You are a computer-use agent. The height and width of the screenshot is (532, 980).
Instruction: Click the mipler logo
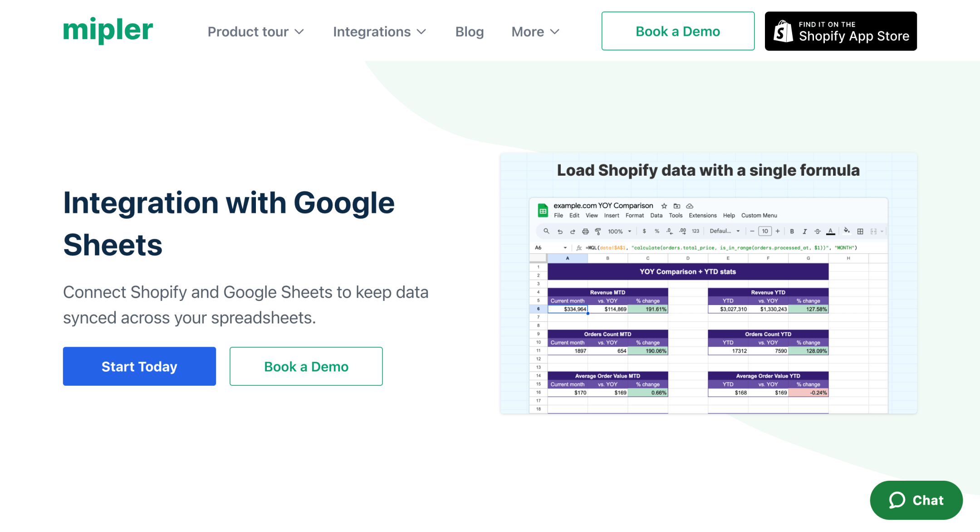click(108, 30)
